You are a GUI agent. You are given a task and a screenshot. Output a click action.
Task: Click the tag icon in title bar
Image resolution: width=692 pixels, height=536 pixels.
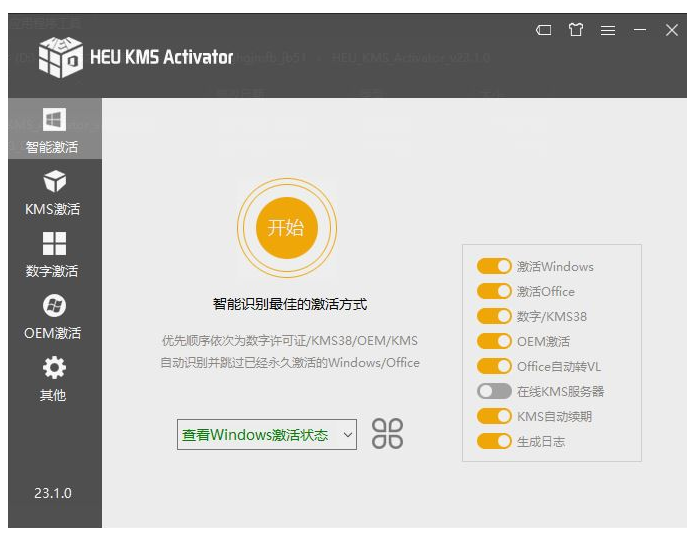pos(544,30)
